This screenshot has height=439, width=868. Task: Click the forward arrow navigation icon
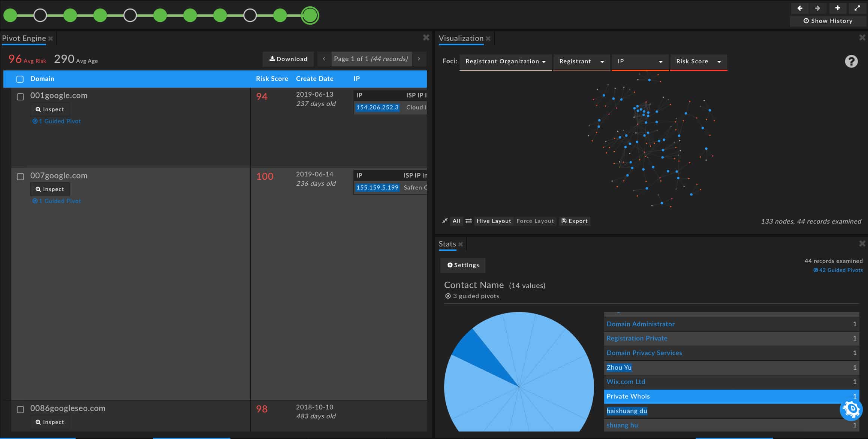(x=817, y=8)
